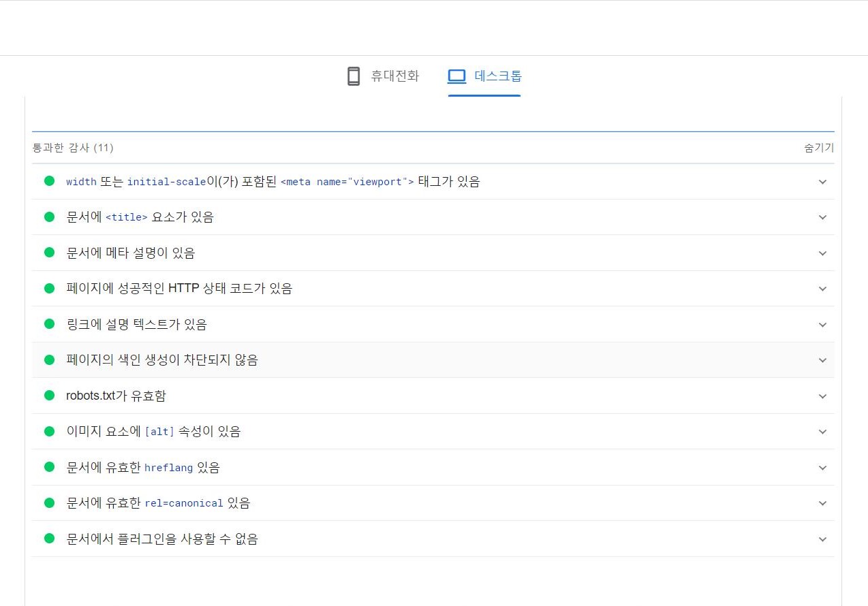
Task: Click the blue underline indicator below 데스크톱
Action: 484,95
